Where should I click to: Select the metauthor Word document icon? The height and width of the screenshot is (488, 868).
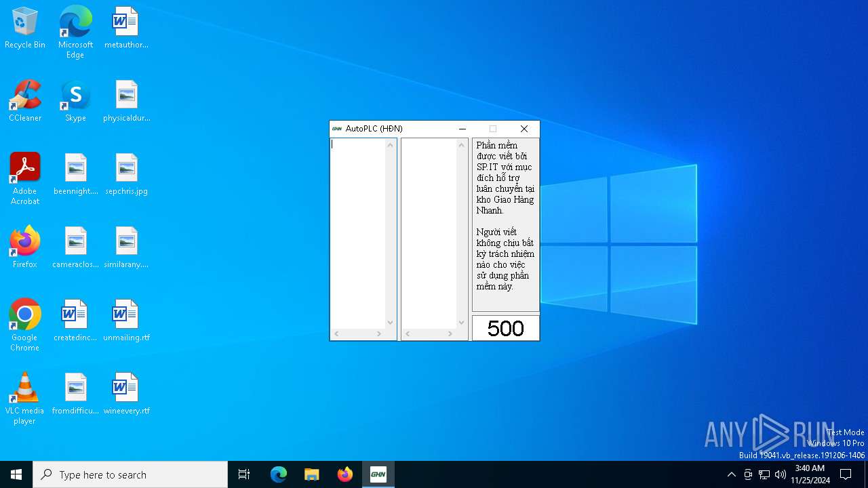click(126, 28)
